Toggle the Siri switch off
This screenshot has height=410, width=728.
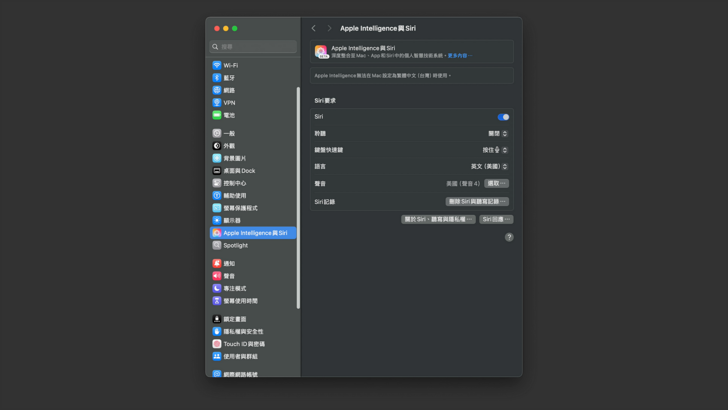(503, 117)
